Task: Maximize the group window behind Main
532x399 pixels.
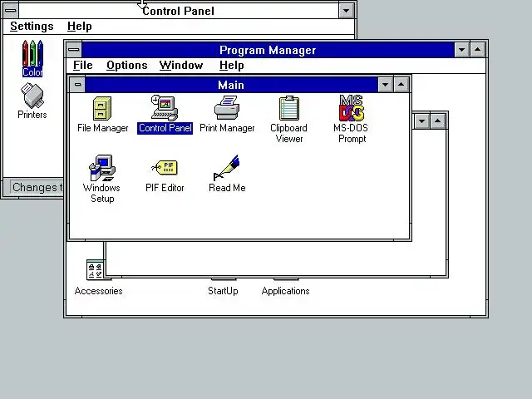Action: 438,121
